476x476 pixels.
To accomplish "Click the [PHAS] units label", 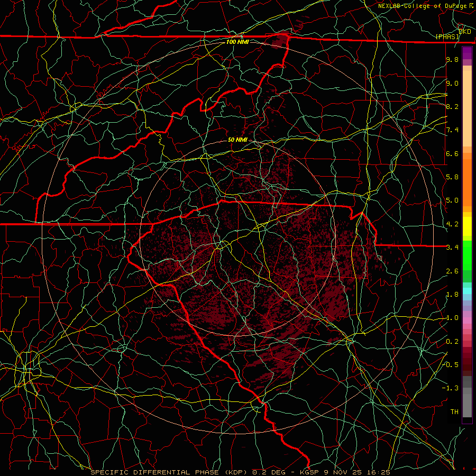I will [x=447, y=37].
